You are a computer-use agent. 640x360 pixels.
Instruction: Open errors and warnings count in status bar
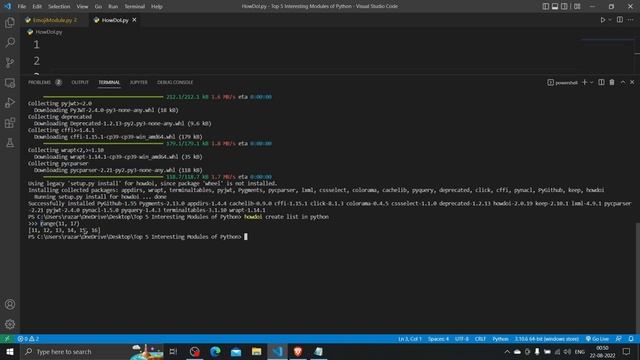pyautogui.click(x=28, y=339)
